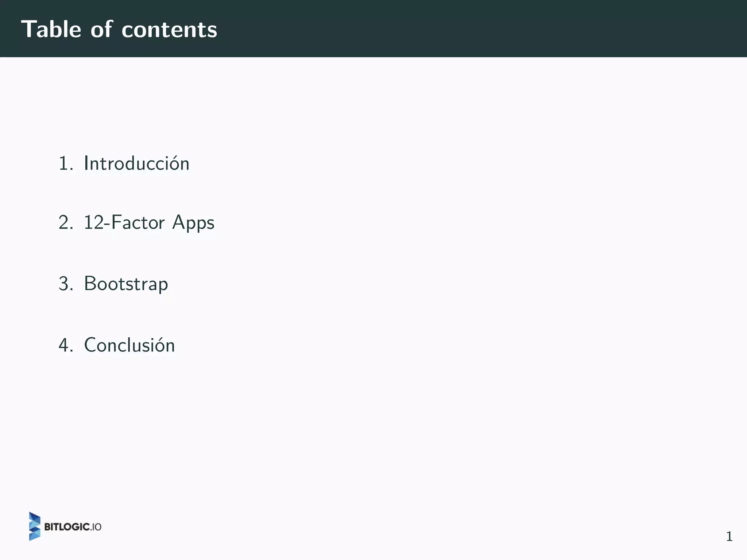Click the word "12-Factor" in the list
This screenshot has width=747, height=560.
tap(124, 222)
